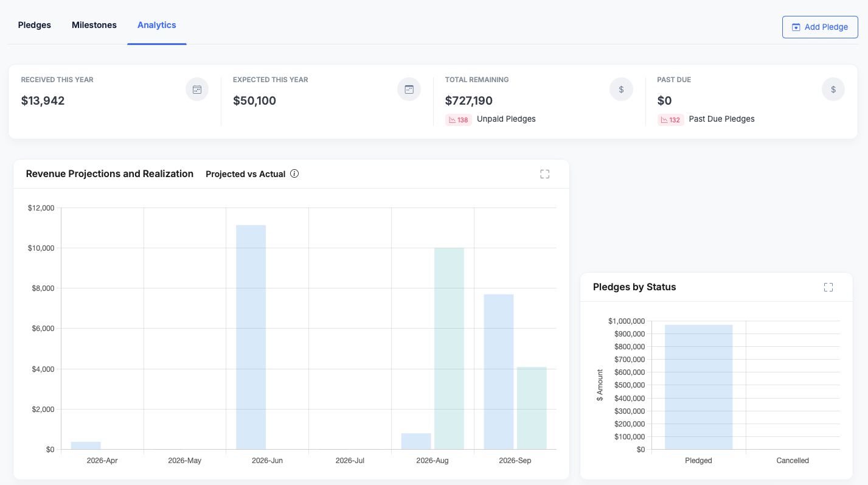
Task: Click the 2026-Sep projected blue bar
Action: (x=499, y=372)
